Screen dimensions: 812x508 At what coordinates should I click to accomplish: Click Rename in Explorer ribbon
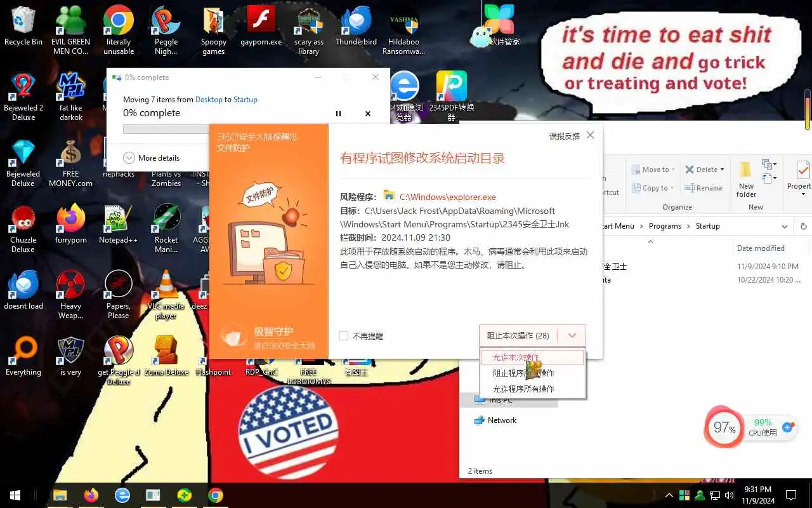pyautogui.click(x=704, y=188)
